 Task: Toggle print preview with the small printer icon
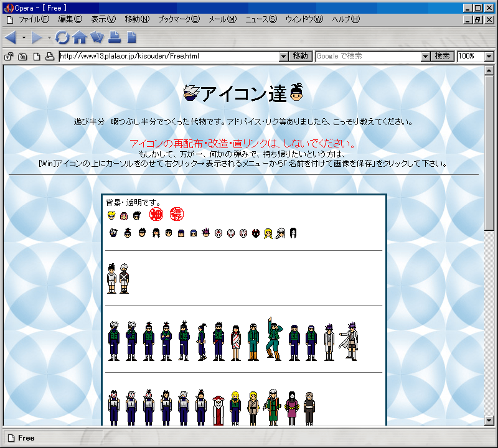tap(50, 57)
